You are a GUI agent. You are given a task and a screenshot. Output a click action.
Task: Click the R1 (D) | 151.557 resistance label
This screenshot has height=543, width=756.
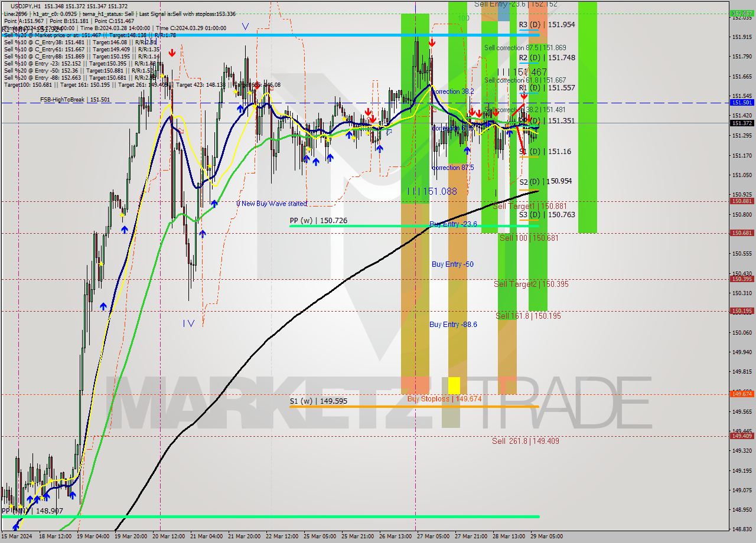547,88
